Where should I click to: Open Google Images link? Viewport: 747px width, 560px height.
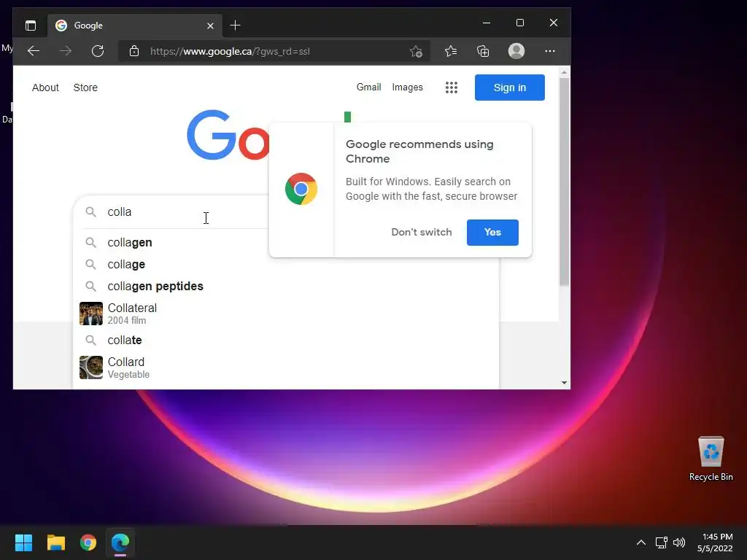point(407,87)
